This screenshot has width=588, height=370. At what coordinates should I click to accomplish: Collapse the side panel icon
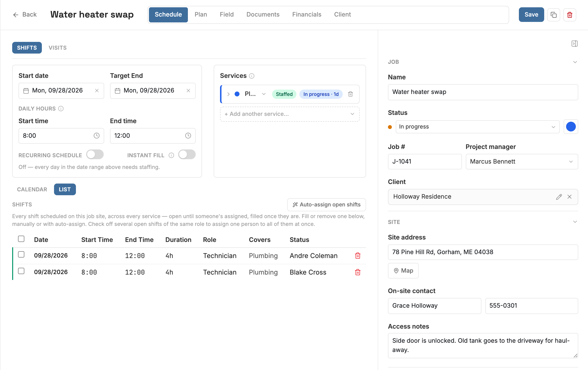pyautogui.click(x=574, y=44)
